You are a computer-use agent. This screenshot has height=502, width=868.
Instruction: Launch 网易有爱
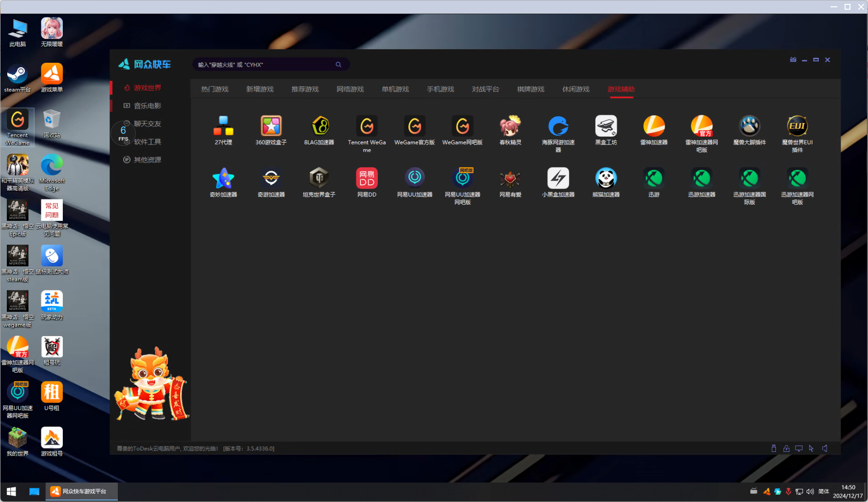pos(510,182)
